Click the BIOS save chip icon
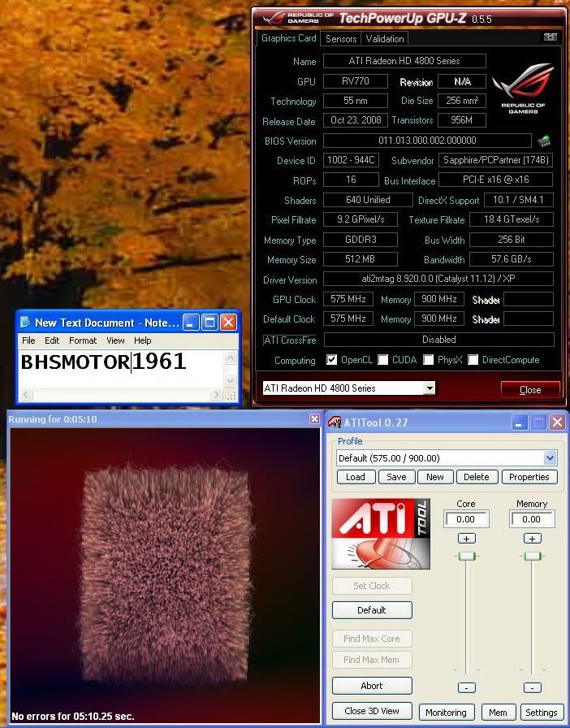 [543, 141]
